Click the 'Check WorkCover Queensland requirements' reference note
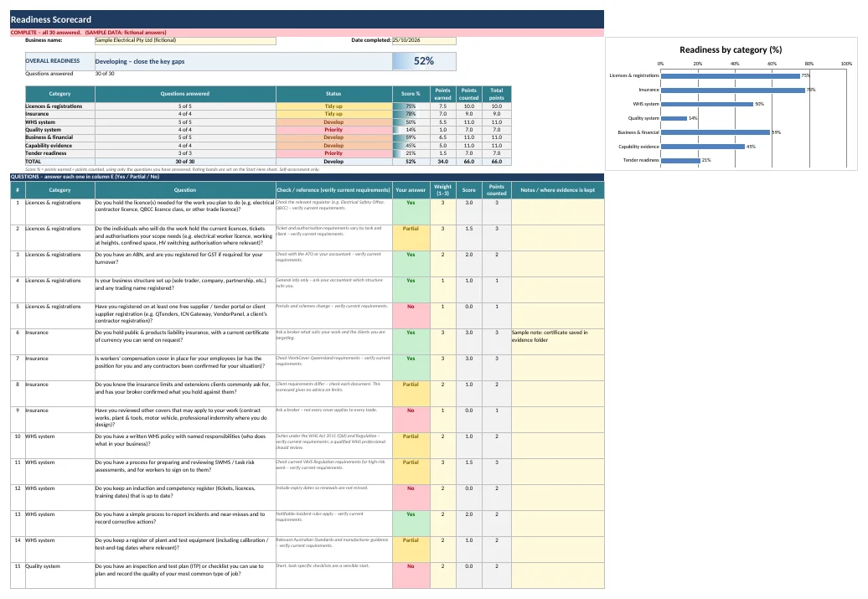 pyautogui.click(x=333, y=361)
